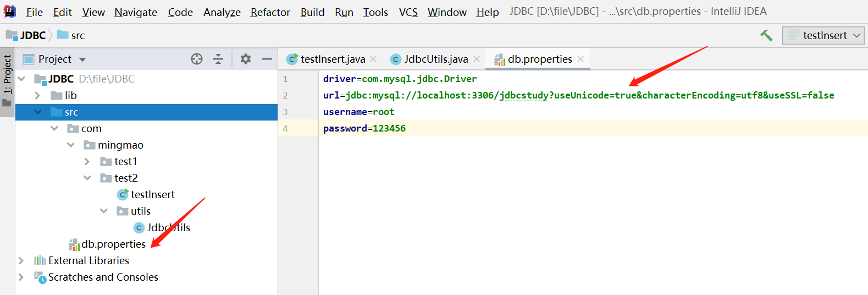Click the IntelliJ IDEA application logo icon
The height and width of the screenshot is (295, 868).
[x=10, y=12]
